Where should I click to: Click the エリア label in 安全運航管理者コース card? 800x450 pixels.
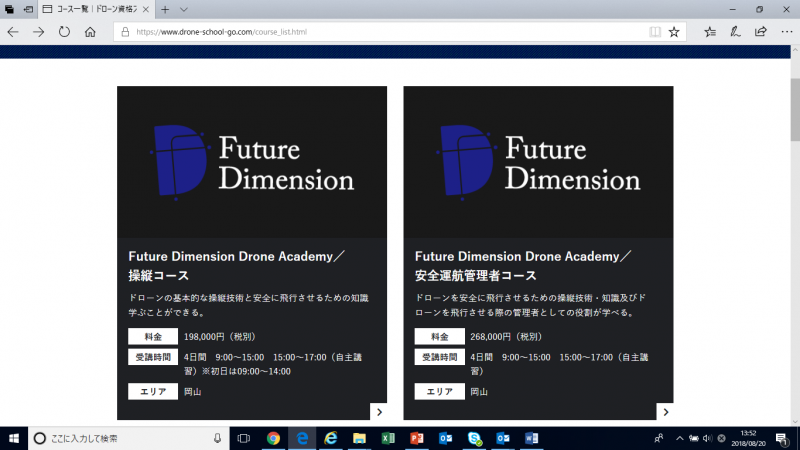(439, 391)
